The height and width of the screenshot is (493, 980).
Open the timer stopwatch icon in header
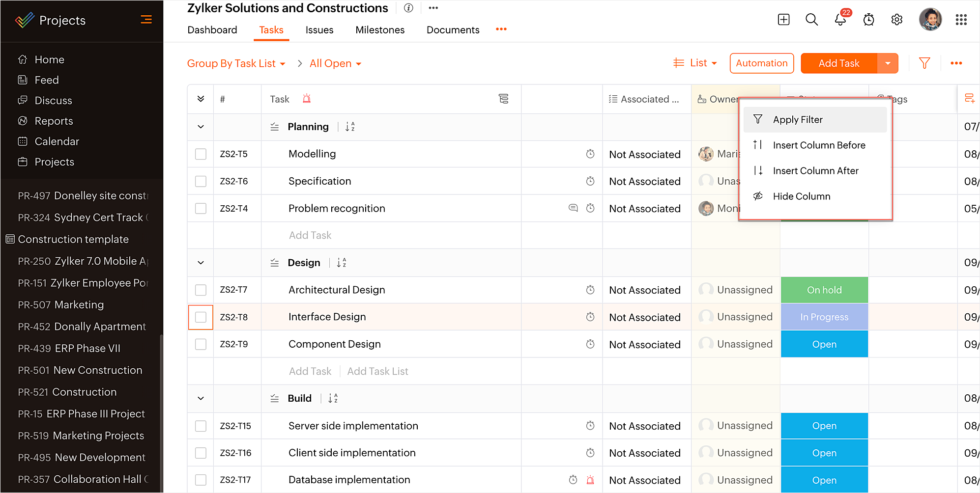tap(868, 20)
